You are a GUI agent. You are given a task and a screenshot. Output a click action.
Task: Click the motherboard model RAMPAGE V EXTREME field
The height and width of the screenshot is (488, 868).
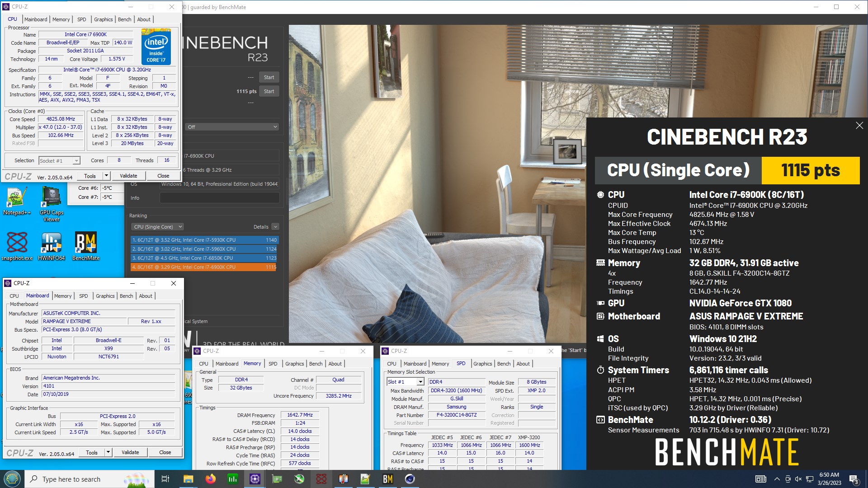pos(84,321)
